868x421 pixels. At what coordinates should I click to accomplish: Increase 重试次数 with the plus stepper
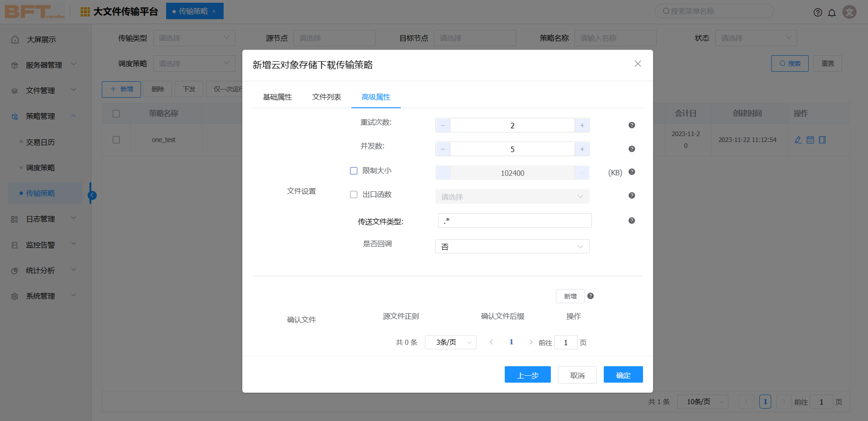click(x=582, y=125)
